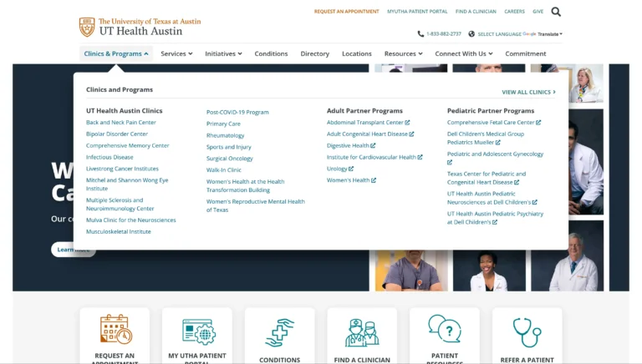This screenshot has width=642, height=364.
Task: Click external link icon after Adult Congenital Heart Disease
Action: coord(411,134)
